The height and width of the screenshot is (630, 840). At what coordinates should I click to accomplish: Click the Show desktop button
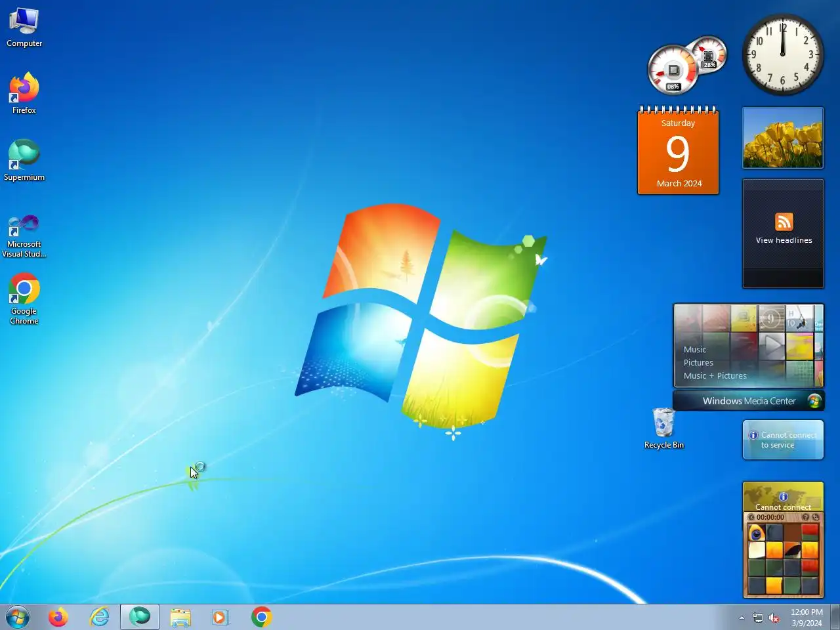835,618
